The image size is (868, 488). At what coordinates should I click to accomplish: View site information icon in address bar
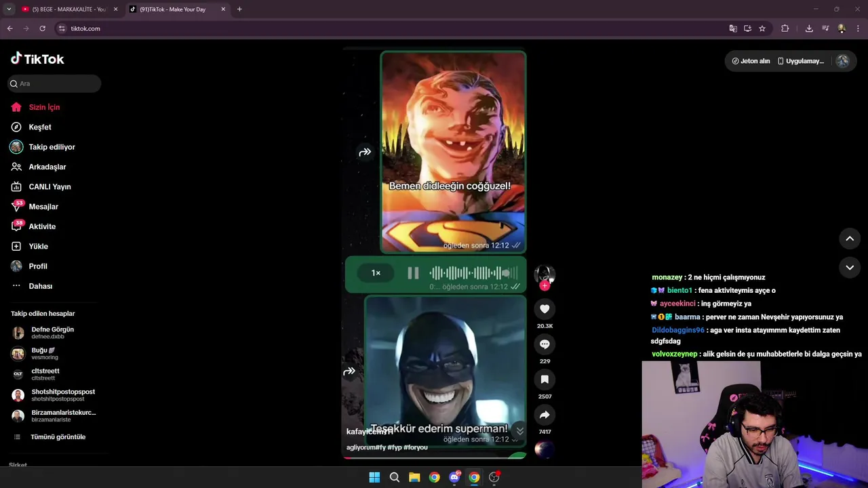(x=62, y=28)
